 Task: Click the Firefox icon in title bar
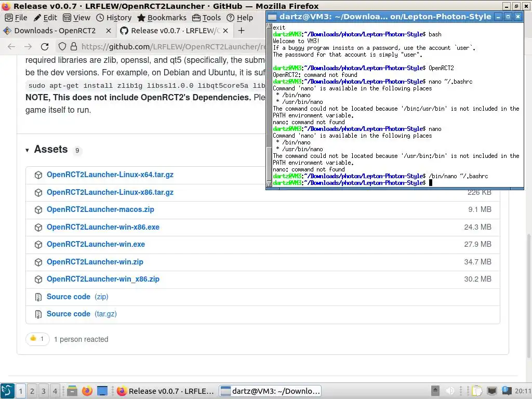[6, 6]
